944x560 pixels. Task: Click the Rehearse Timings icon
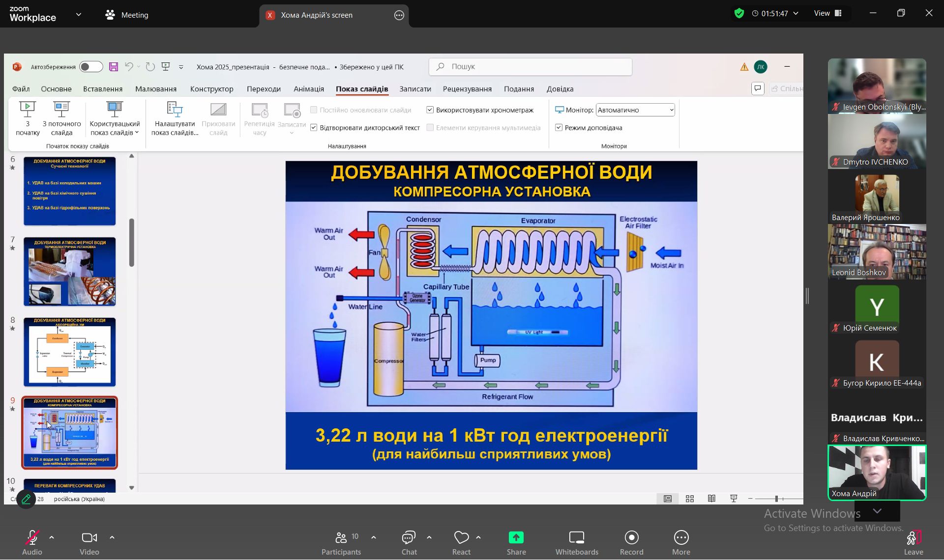click(x=260, y=110)
